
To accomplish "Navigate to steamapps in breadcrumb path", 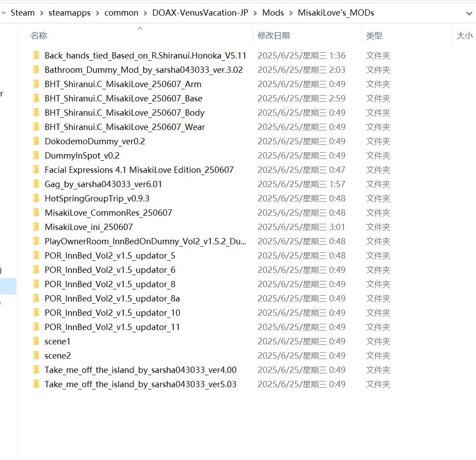I will click(x=70, y=13).
